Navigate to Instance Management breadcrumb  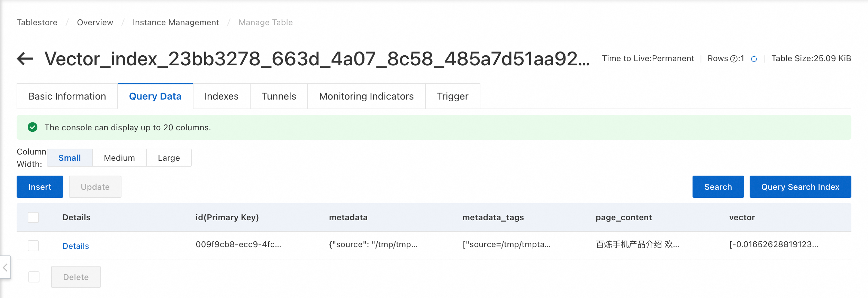pos(175,22)
